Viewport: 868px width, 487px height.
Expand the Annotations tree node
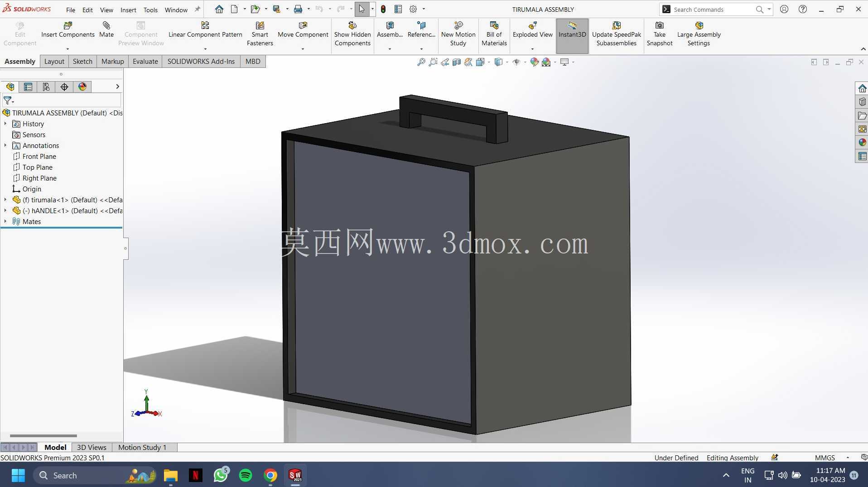tap(5, 145)
